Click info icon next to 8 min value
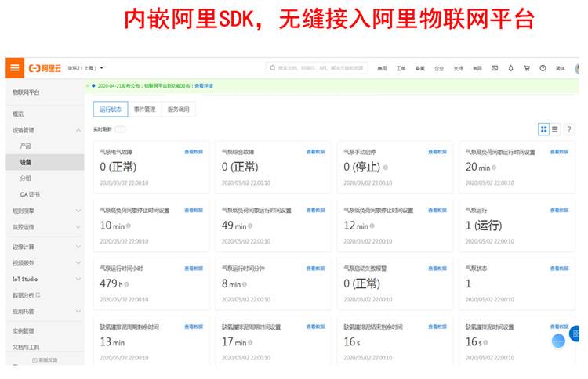 [245, 284]
